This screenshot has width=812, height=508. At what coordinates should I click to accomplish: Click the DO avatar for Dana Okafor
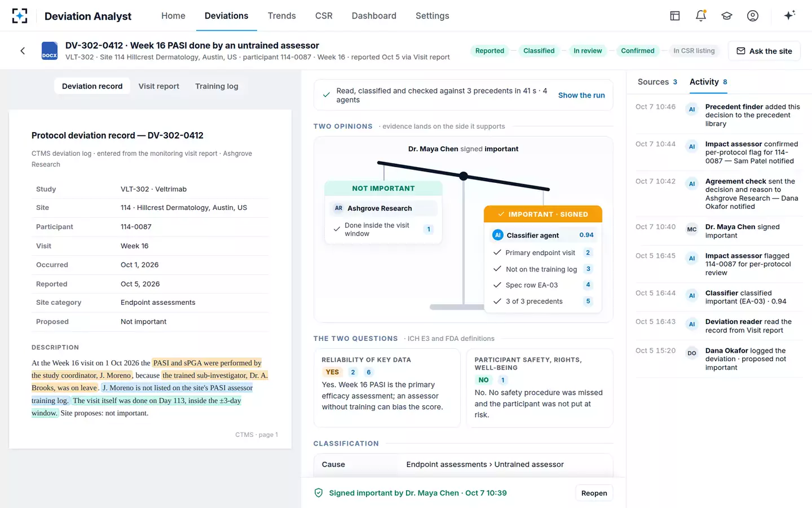pos(692,353)
